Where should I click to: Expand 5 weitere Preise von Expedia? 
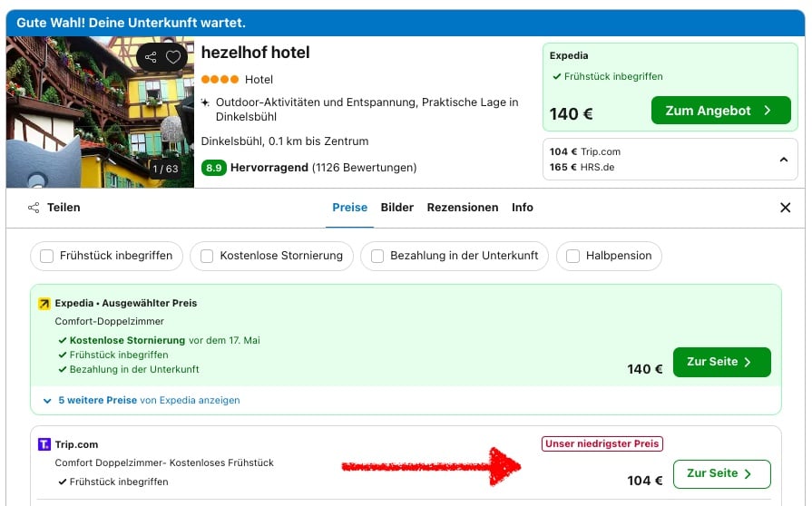142,401
